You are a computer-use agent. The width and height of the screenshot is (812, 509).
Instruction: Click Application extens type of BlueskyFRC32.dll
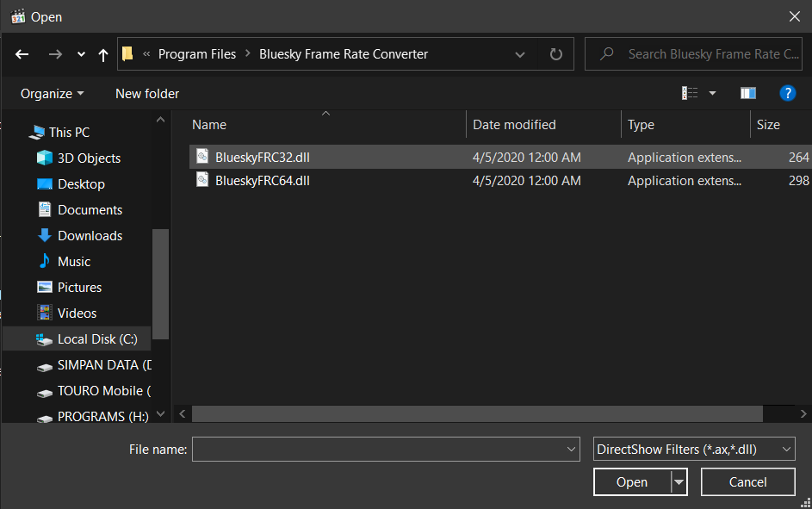pos(685,158)
